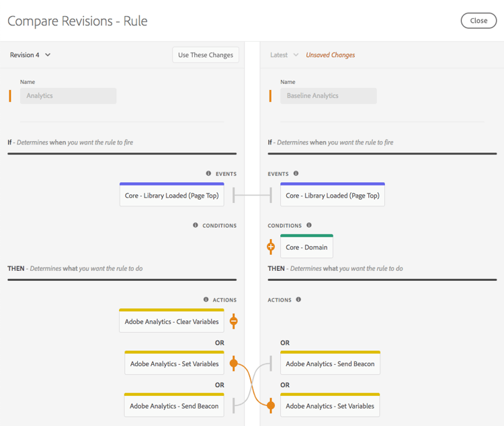This screenshot has width=504, height=426.
Task: Open the Latest revision dropdown
Action: click(x=284, y=55)
